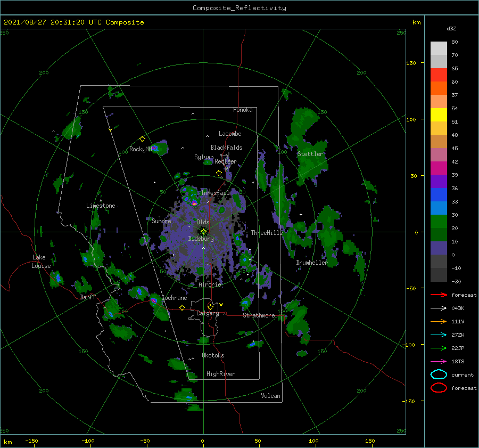Click the Okotoks city label
The image size is (479, 448).
point(213,355)
